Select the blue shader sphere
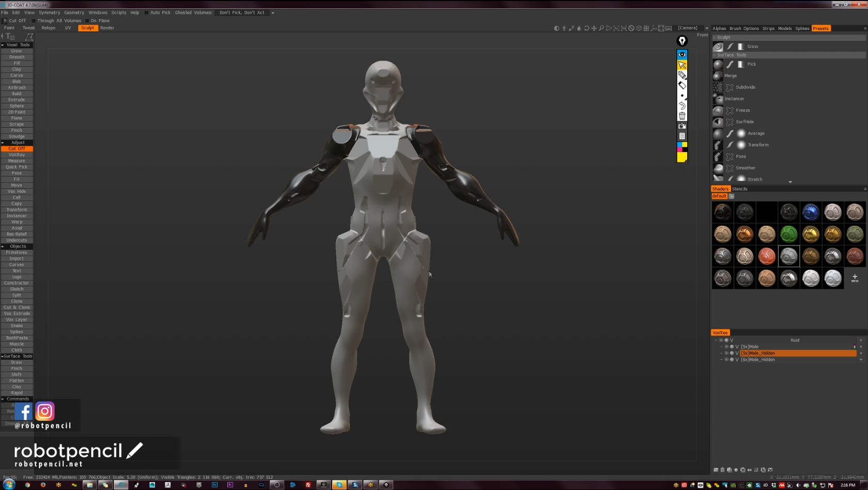The width and height of the screenshot is (868, 490). [811, 212]
